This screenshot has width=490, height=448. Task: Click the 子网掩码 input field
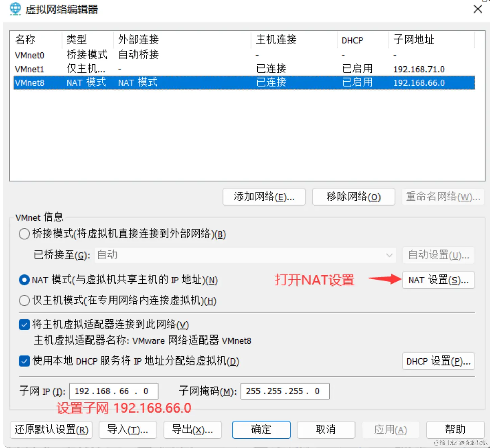285,391
